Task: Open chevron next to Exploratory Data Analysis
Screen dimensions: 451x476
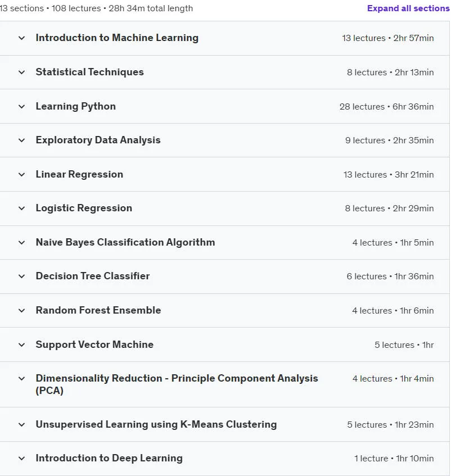Action: tap(21, 140)
